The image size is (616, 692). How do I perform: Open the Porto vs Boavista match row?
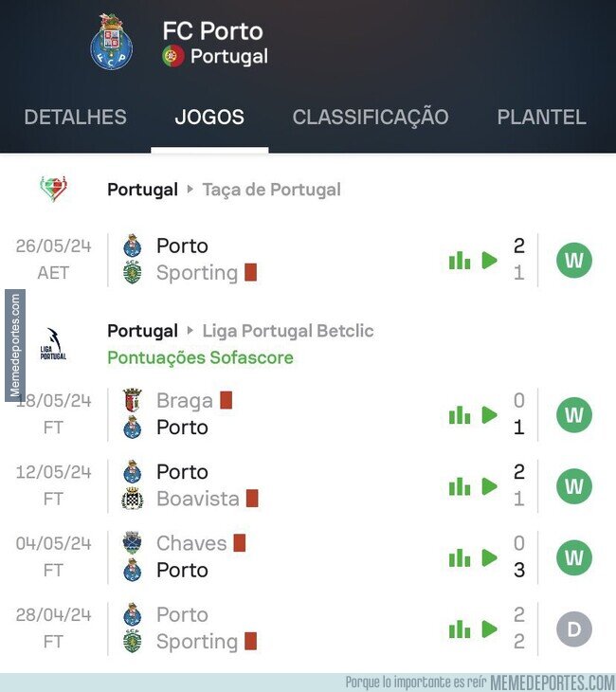pos(308,486)
